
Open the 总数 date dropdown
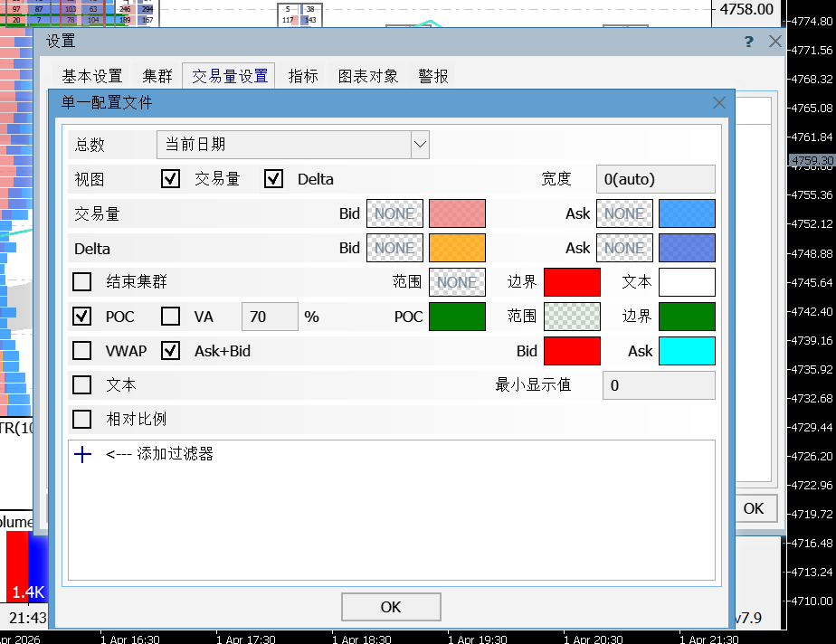419,144
